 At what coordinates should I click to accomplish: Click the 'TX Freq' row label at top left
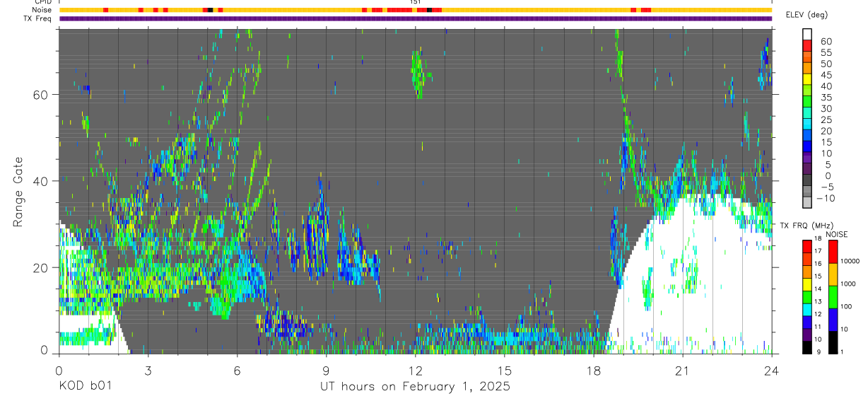(38, 18)
